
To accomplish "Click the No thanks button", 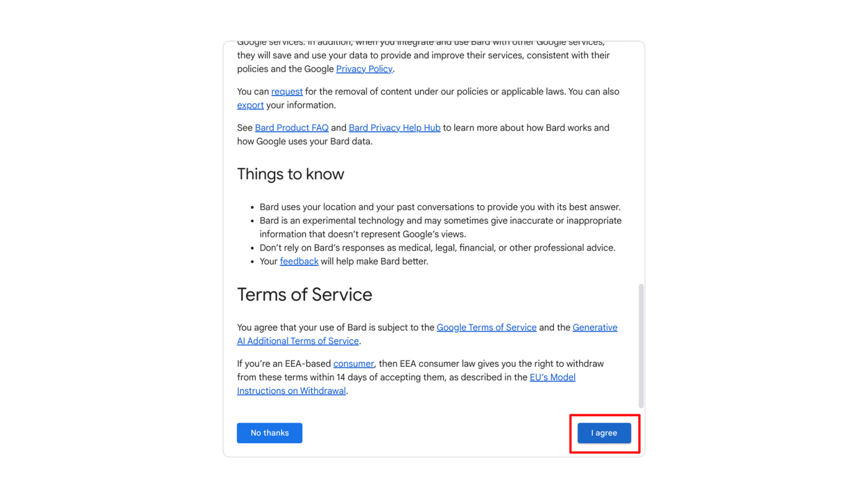I will tap(269, 433).
